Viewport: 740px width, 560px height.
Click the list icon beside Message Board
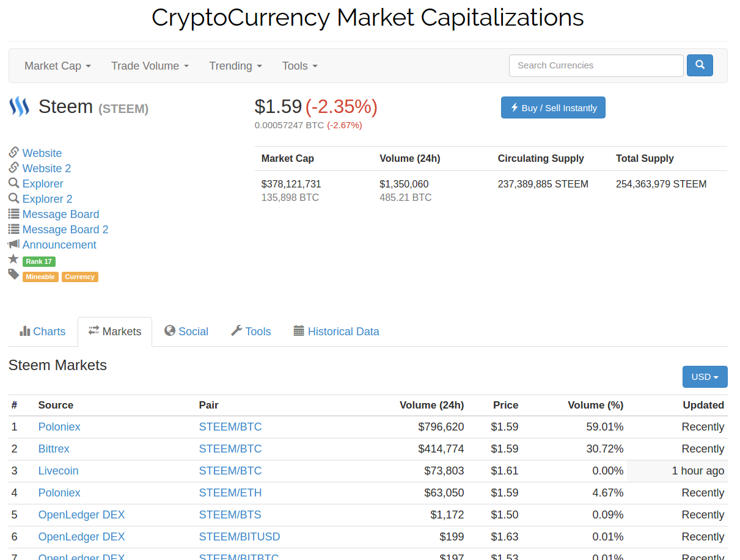[x=13, y=213]
